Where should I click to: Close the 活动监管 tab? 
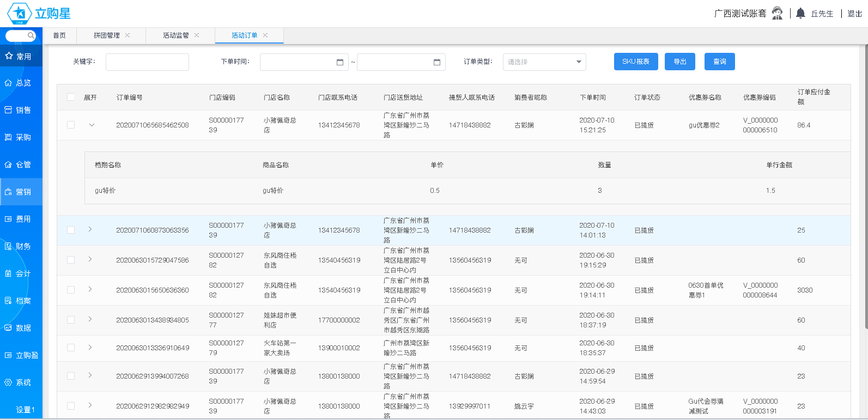click(197, 35)
